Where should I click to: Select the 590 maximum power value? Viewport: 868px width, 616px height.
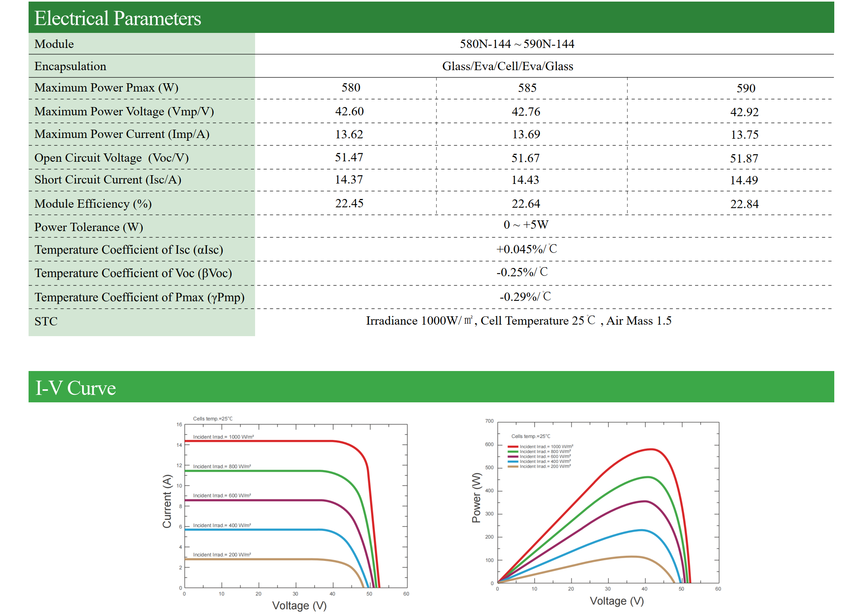(746, 88)
